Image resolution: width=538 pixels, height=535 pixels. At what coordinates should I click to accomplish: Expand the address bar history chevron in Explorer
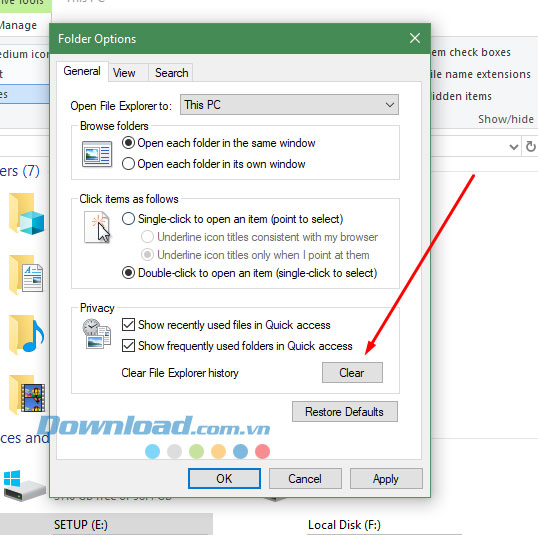514,147
